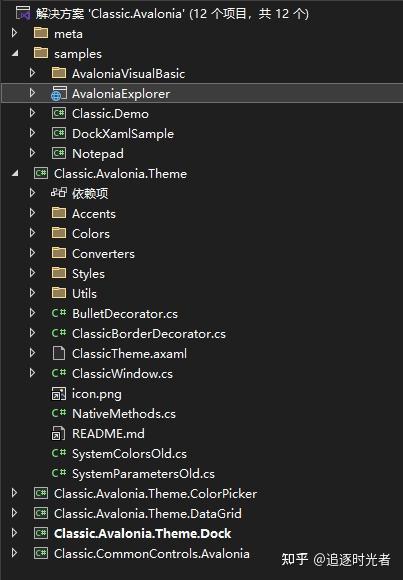
Task: Click the Notepad C# project icon
Action: coord(59,153)
